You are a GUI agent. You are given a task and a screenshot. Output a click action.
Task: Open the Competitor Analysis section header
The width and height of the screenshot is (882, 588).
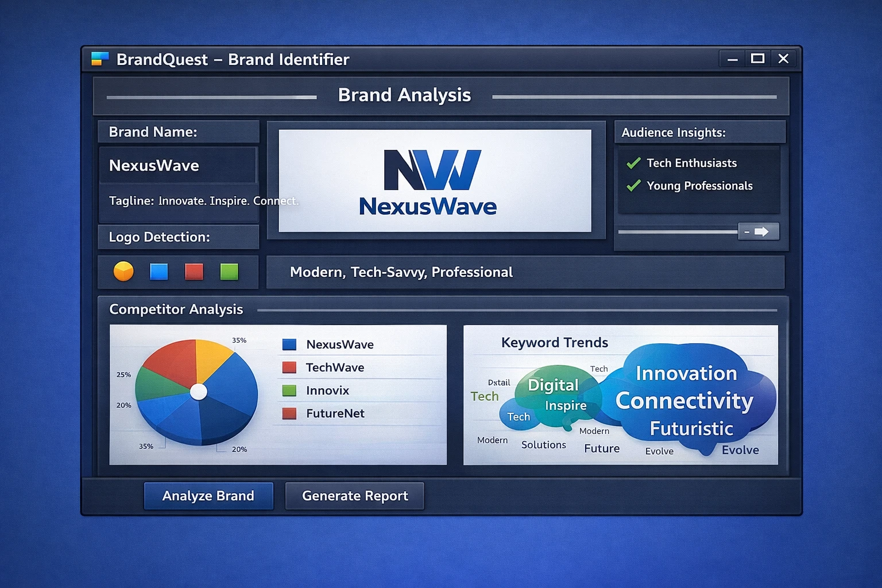click(x=176, y=310)
